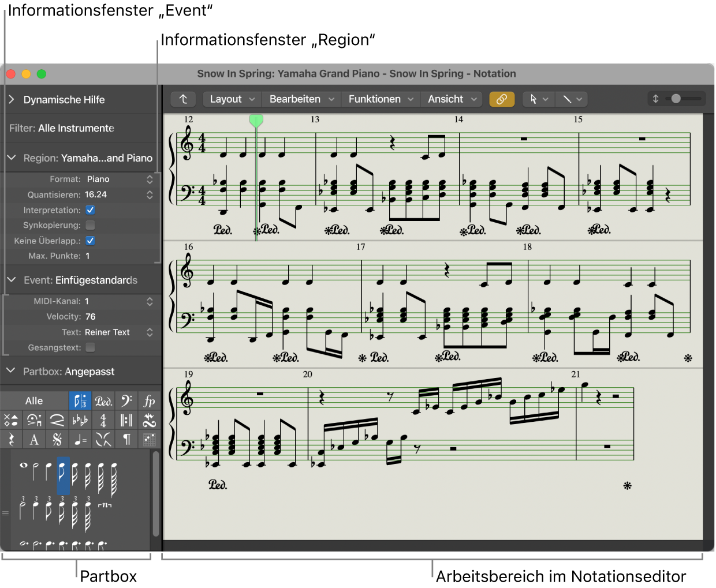716x588 pixels.
Task: Toggle the Gesangstext checkbox
Action: 90,347
